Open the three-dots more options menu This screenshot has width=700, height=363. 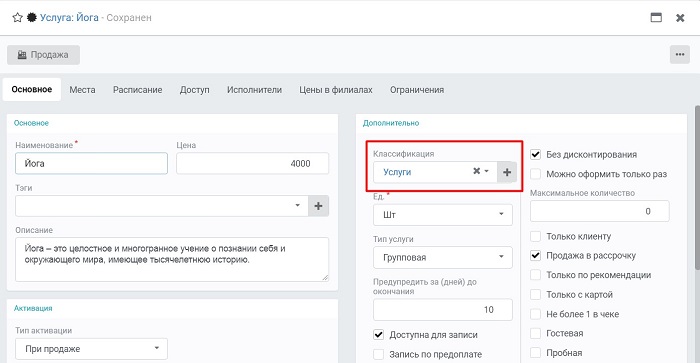[x=679, y=54]
